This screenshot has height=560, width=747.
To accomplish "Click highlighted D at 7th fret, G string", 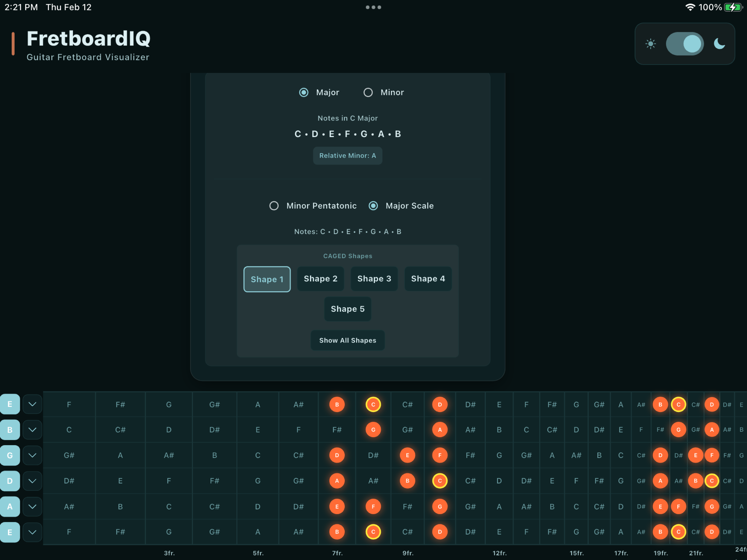I will pos(337,455).
